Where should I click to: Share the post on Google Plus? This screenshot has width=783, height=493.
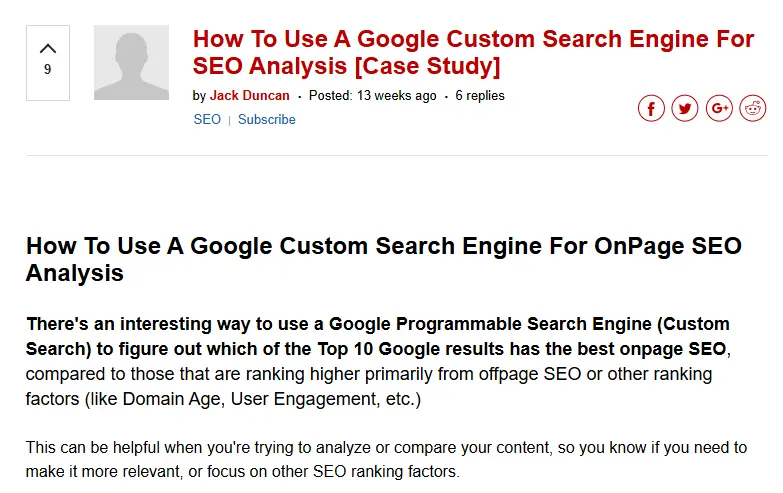click(719, 108)
